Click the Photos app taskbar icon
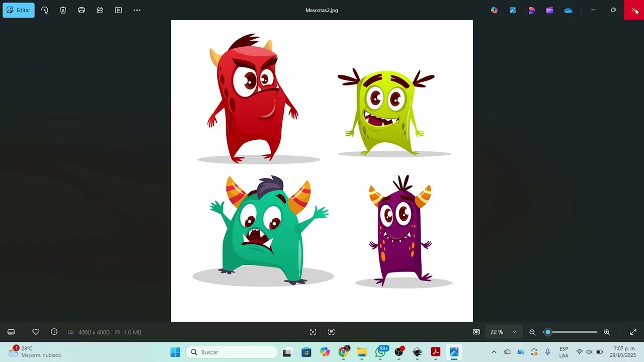This screenshot has height=362, width=644. pyautogui.click(x=454, y=352)
